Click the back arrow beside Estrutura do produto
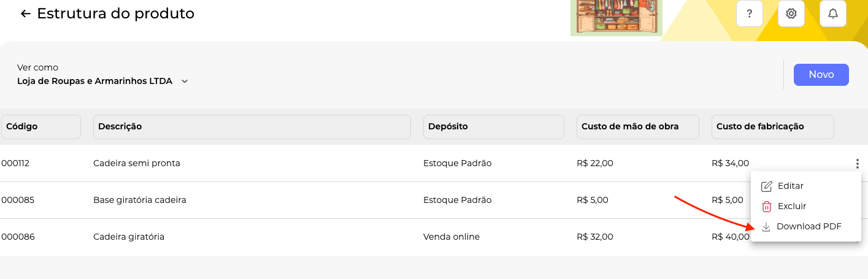Viewport: 868px width, 279px height. 25,13
